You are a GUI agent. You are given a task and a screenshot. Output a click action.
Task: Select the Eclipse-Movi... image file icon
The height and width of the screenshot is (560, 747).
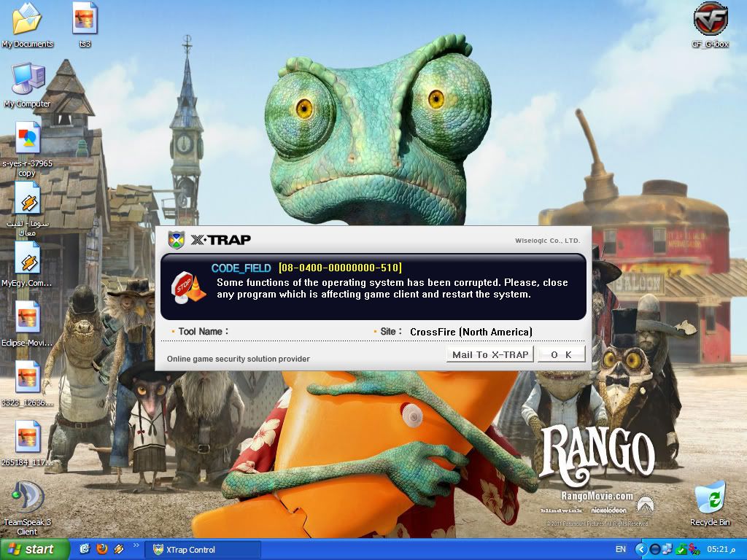pyautogui.click(x=27, y=319)
